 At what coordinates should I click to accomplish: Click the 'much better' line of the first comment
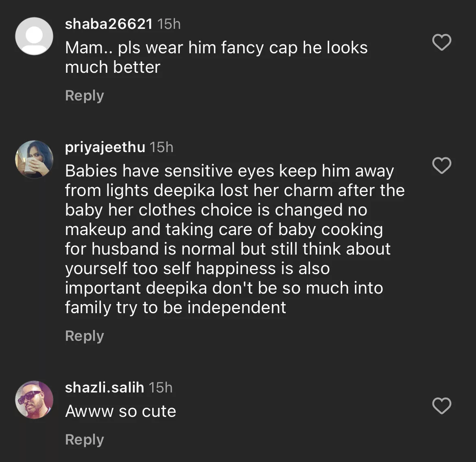point(113,67)
